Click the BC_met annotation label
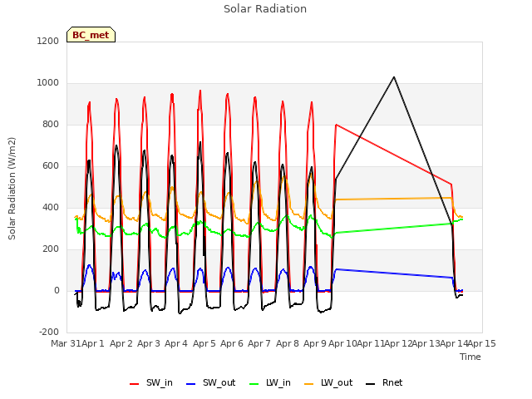532x399 pixels. point(91,35)
